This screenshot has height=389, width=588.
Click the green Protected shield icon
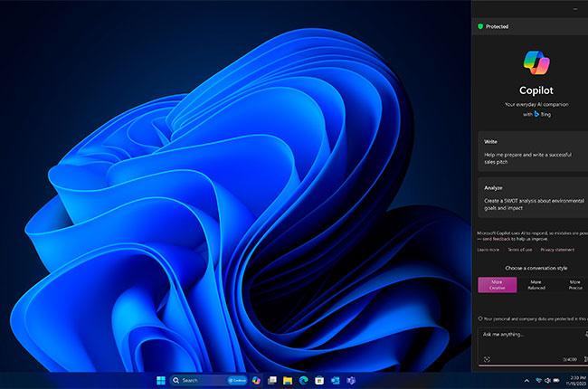(480, 26)
